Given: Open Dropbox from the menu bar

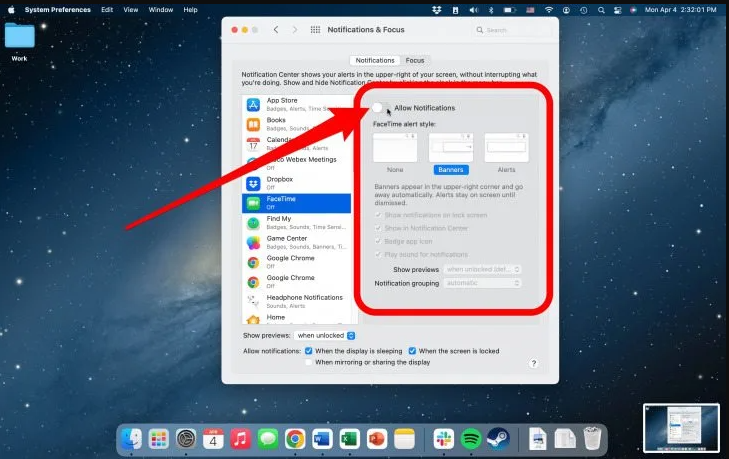Looking at the screenshot, I should [x=437, y=9].
